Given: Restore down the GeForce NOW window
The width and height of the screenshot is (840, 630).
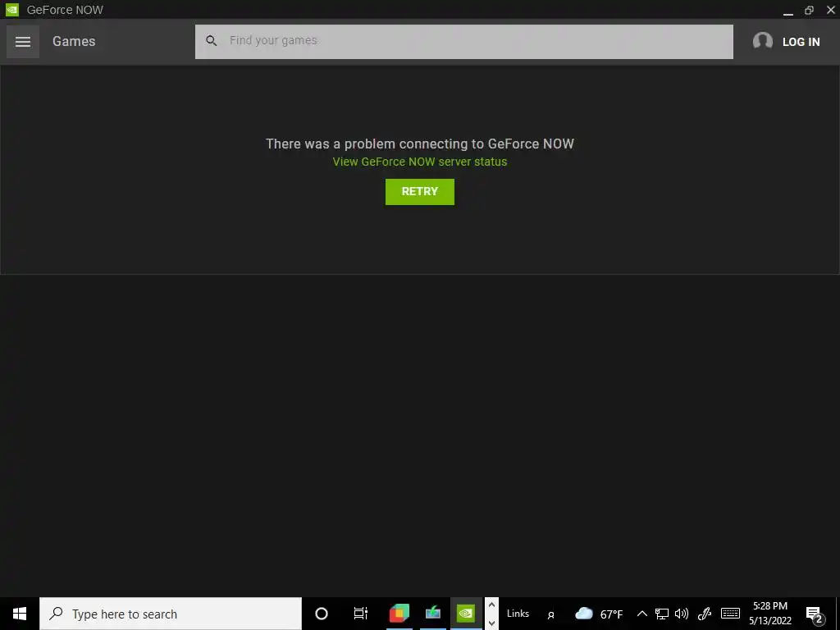Looking at the screenshot, I should point(809,10).
